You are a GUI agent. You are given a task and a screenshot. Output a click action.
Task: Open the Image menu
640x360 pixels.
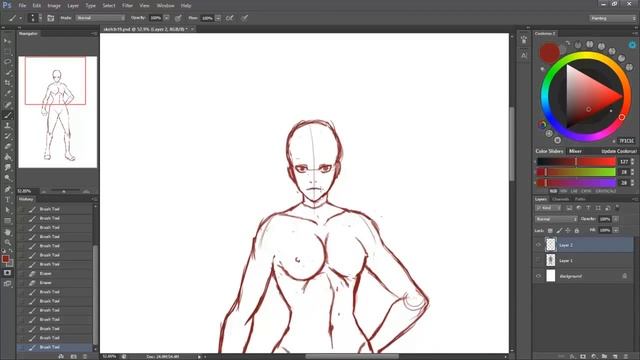tap(54, 6)
